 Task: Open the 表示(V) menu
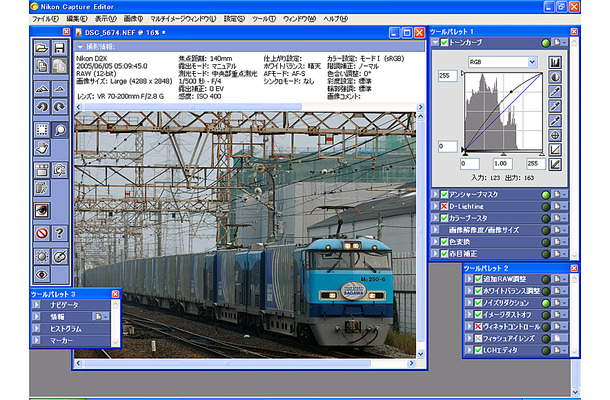pos(106,19)
